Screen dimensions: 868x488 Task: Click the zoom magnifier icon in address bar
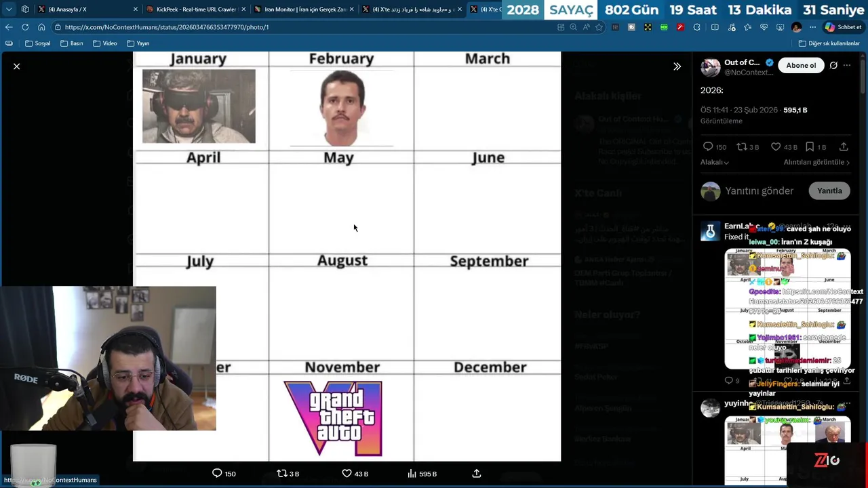[x=573, y=27]
